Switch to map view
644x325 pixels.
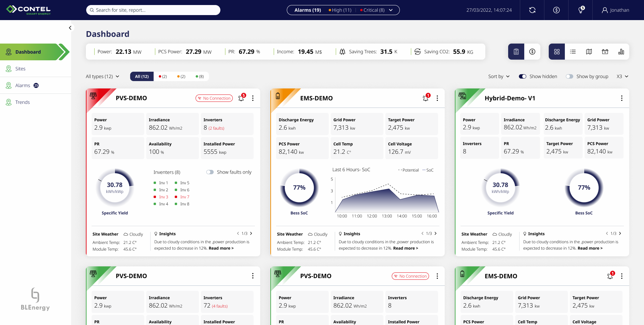tap(589, 52)
